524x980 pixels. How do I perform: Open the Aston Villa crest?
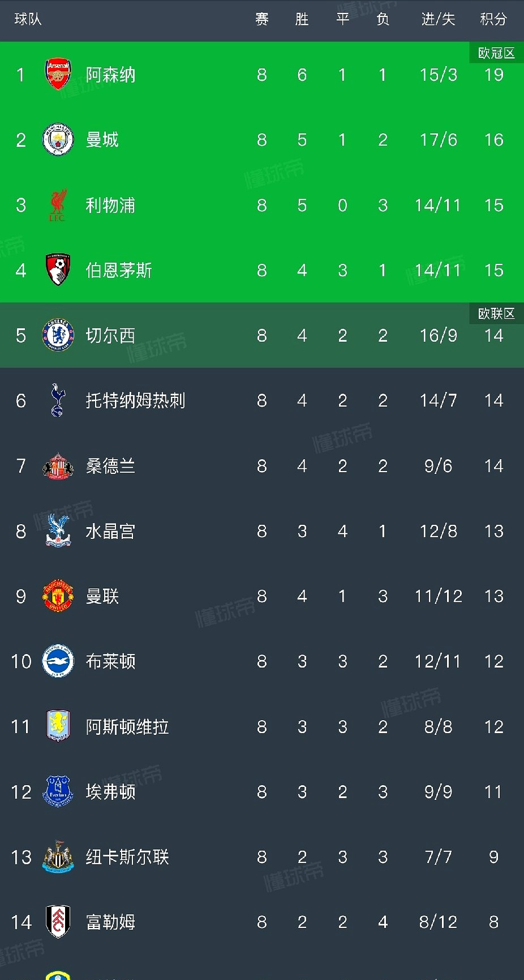(58, 726)
